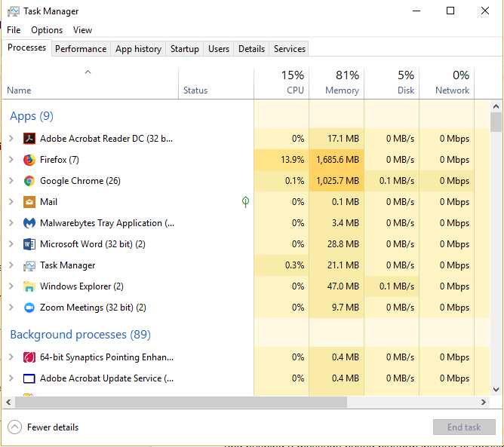Click the horizontal scroll left arrow
This screenshot has height=447, width=504.
click(x=9, y=402)
